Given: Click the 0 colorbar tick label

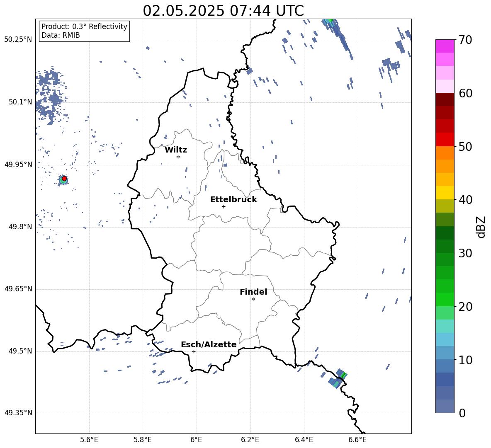Looking at the screenshot, I should pos(462,413).
